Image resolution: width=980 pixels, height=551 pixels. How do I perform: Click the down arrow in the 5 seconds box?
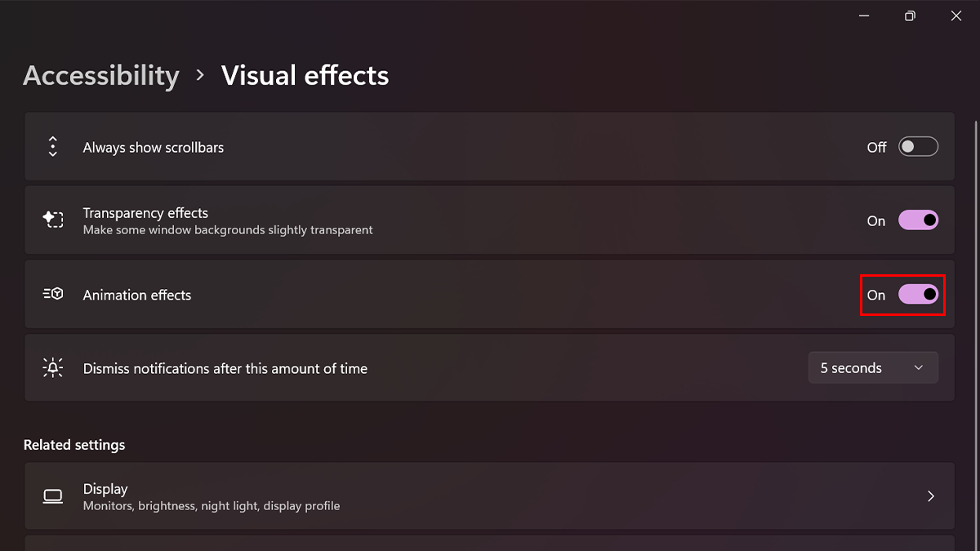point(919,368)
